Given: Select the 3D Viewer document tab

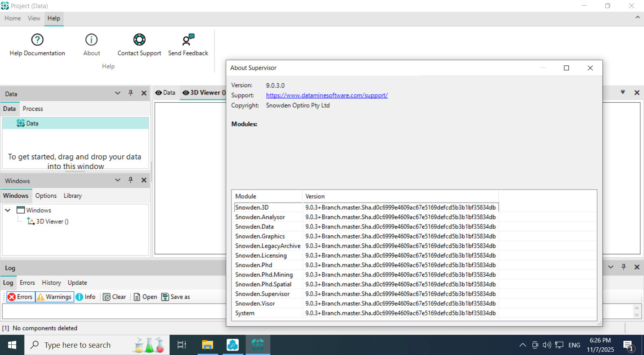Looking at the screenshot, I should pos(203,93).
